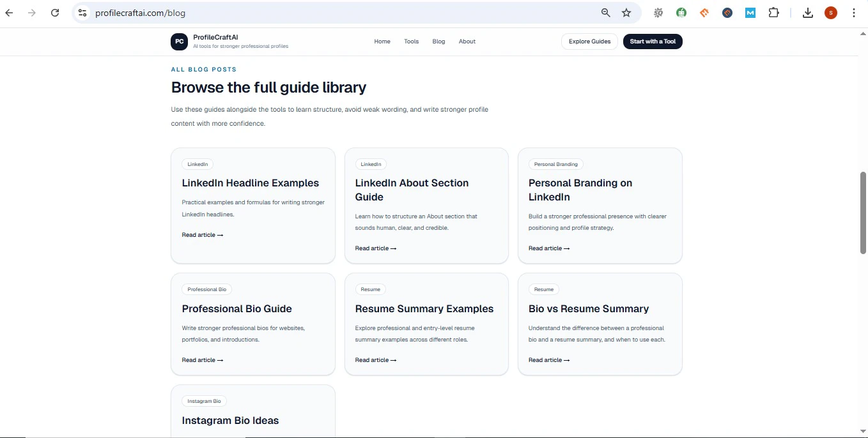Click description text of Resume Summary Examples
Viewport: 868px width, 438px height.
(415, 334)
